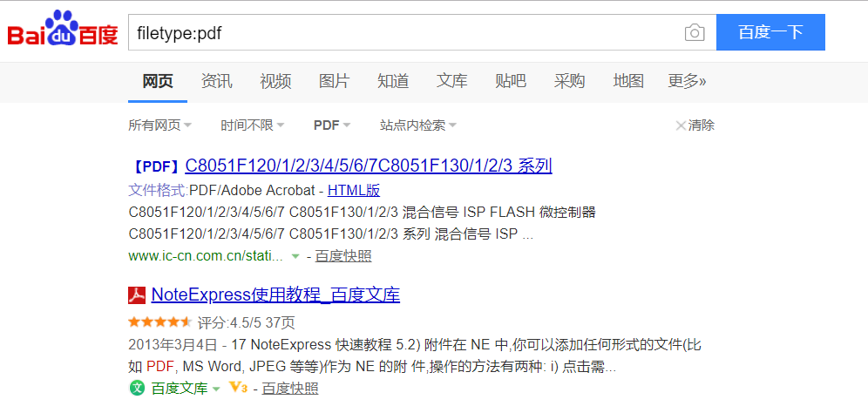
Task: Click the green 文 Baidu Wenku icon
Action: [x=137, y=388]
